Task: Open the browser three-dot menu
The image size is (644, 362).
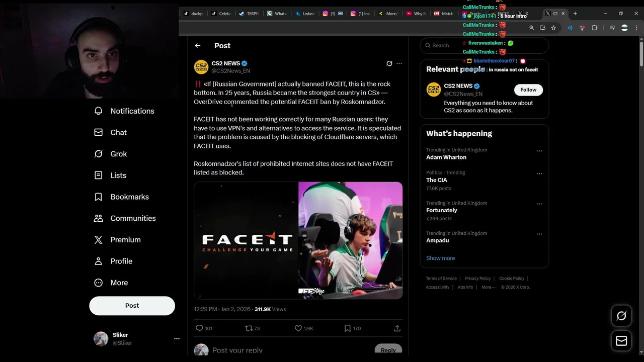Action: click(x=637, y=28)
